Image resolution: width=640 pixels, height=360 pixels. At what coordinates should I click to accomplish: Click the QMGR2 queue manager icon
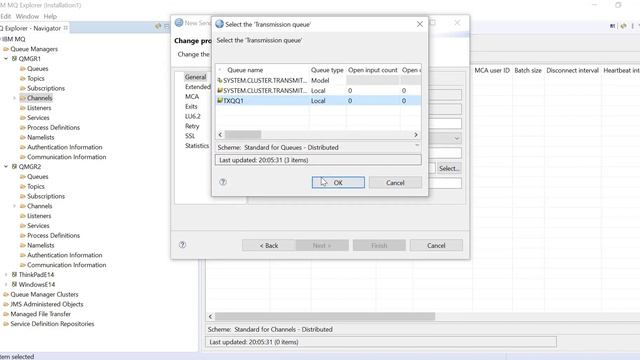point(14,167)
